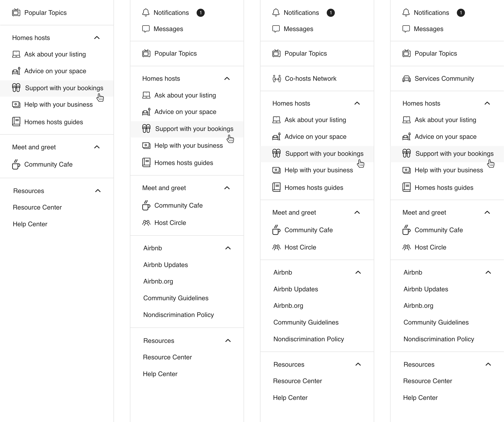
Task: Open Airbnb.org link in Co-hosts Network panel
Action: (x=288, y=306)
